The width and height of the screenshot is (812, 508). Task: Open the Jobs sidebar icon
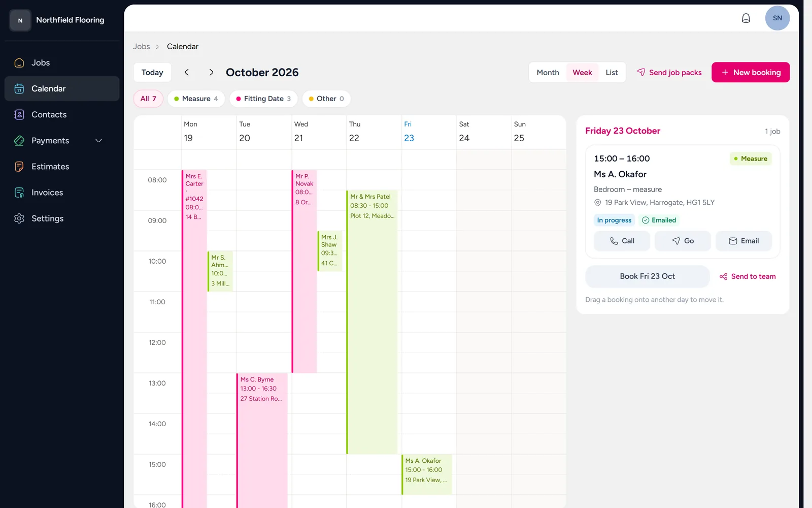pos(19,62)
